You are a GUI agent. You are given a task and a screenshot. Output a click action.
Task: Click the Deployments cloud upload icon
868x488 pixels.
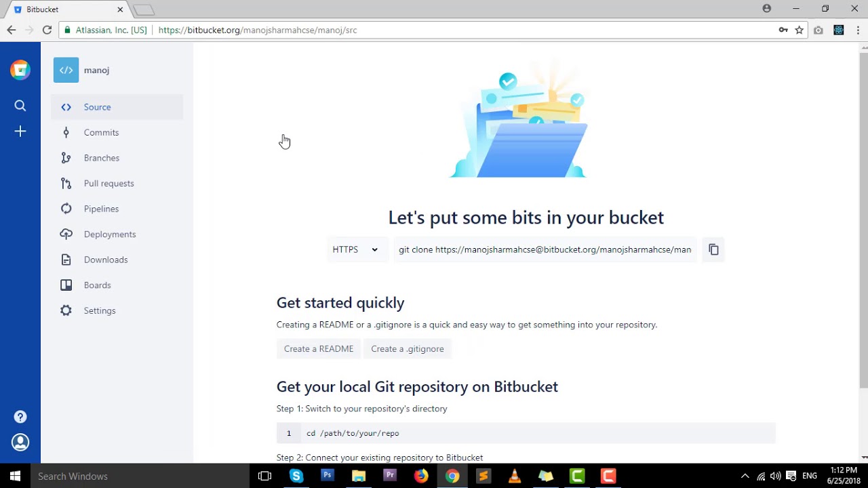pos(66,235)
